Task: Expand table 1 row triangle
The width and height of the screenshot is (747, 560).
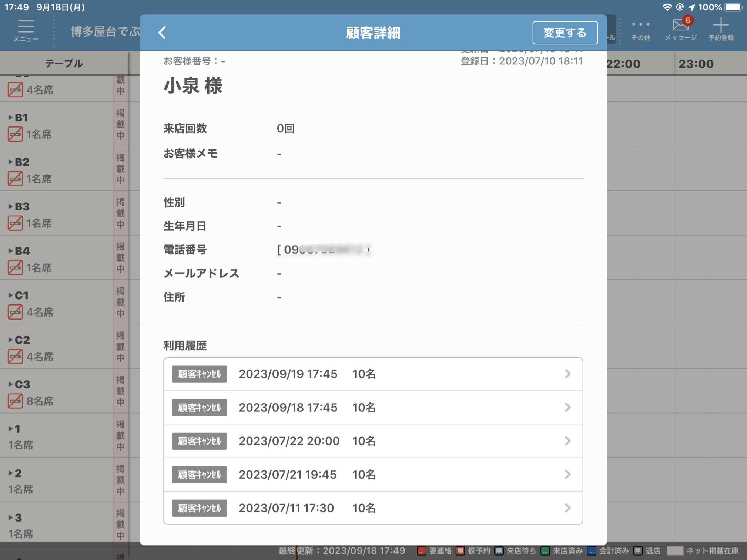Action: click(10, 429)
